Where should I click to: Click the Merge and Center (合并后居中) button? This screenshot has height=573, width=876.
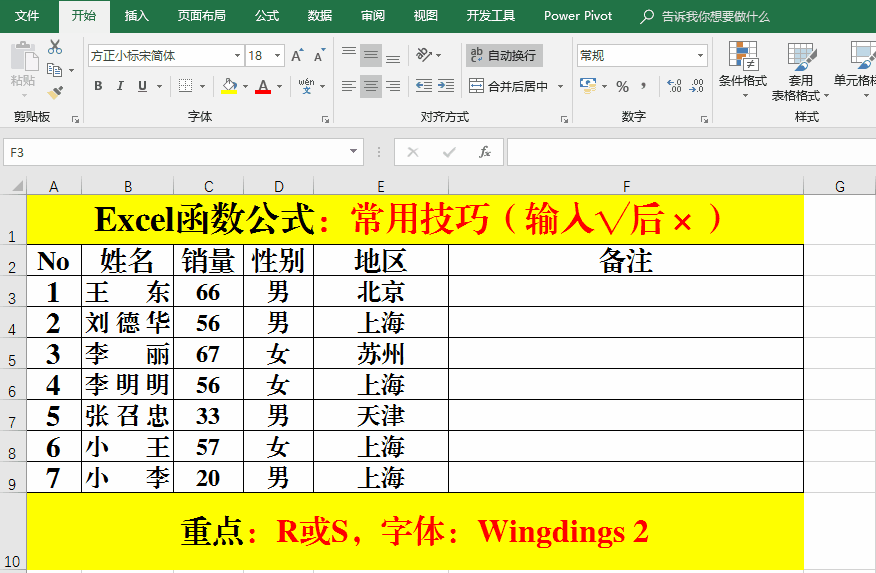coord(509,87)
